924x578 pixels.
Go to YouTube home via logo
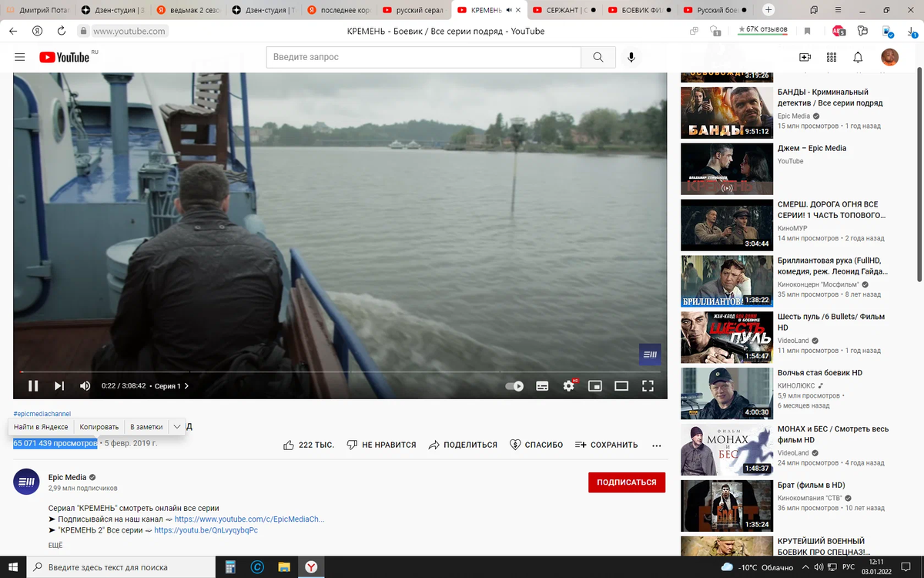(x=65, y=57)
